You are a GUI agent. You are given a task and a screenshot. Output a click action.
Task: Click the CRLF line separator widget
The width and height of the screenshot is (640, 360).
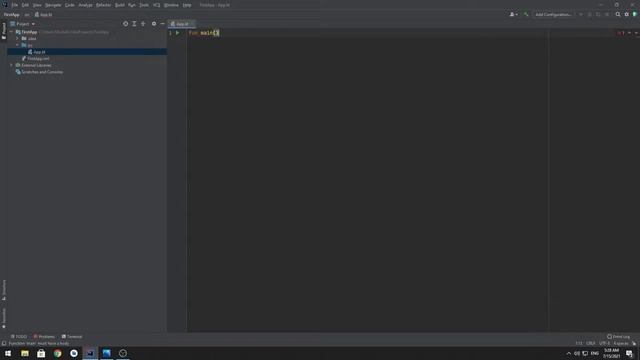[591, 343]
